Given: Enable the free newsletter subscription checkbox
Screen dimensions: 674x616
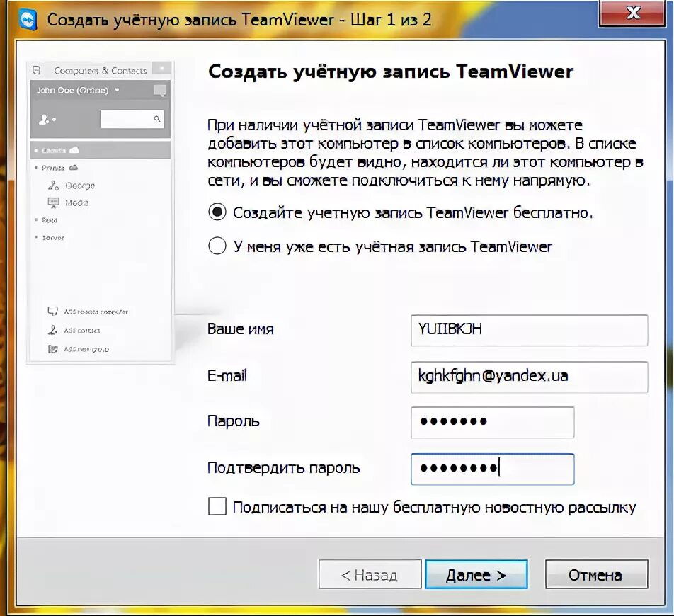Looking at the screenshot, I should (x=217, y=506).
